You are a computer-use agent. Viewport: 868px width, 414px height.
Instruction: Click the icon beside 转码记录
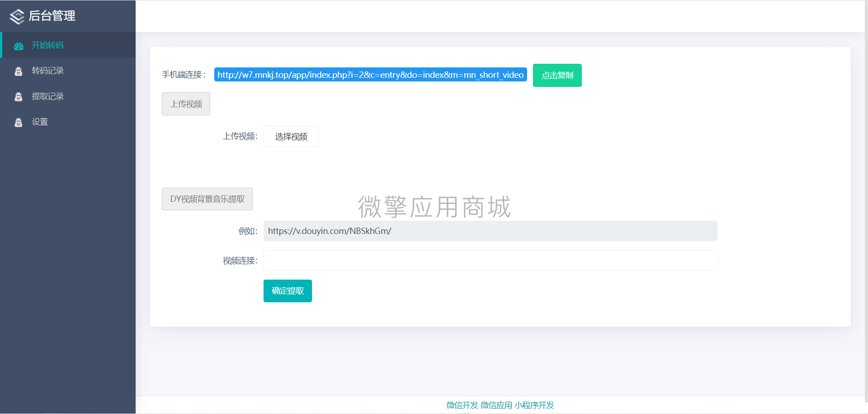point(19,71)
